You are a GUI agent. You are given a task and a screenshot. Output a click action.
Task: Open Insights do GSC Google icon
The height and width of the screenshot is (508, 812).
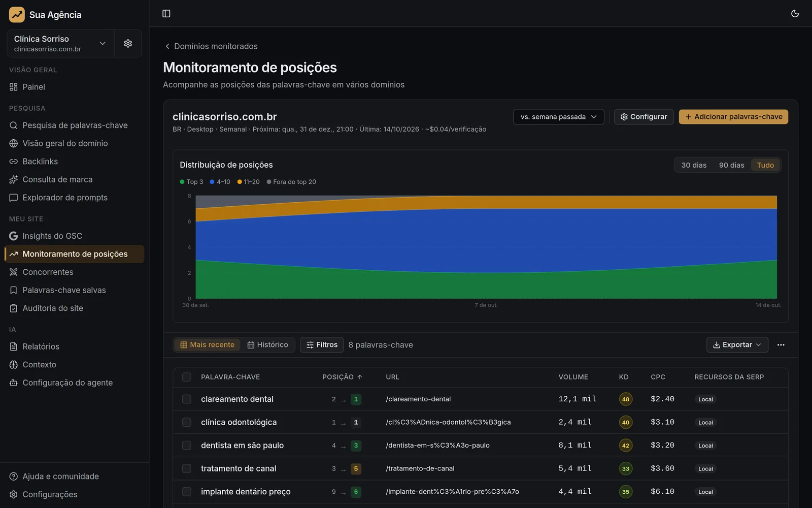(14, 236)
